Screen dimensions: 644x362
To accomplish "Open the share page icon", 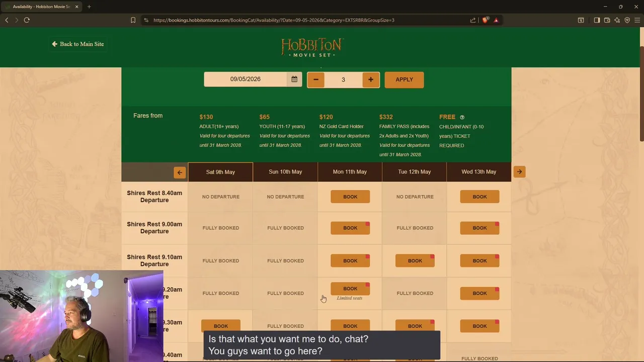I will pyautogui.click(x=473, y=20).
